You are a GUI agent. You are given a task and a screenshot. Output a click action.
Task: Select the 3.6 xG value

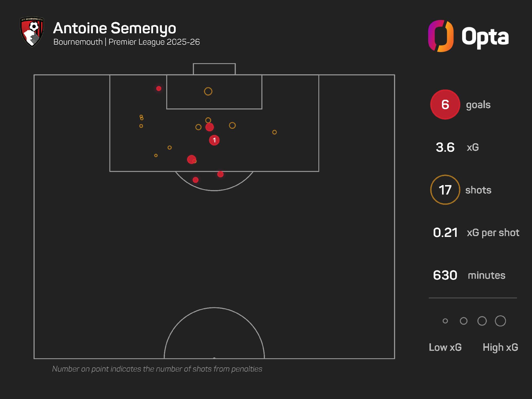445,147
